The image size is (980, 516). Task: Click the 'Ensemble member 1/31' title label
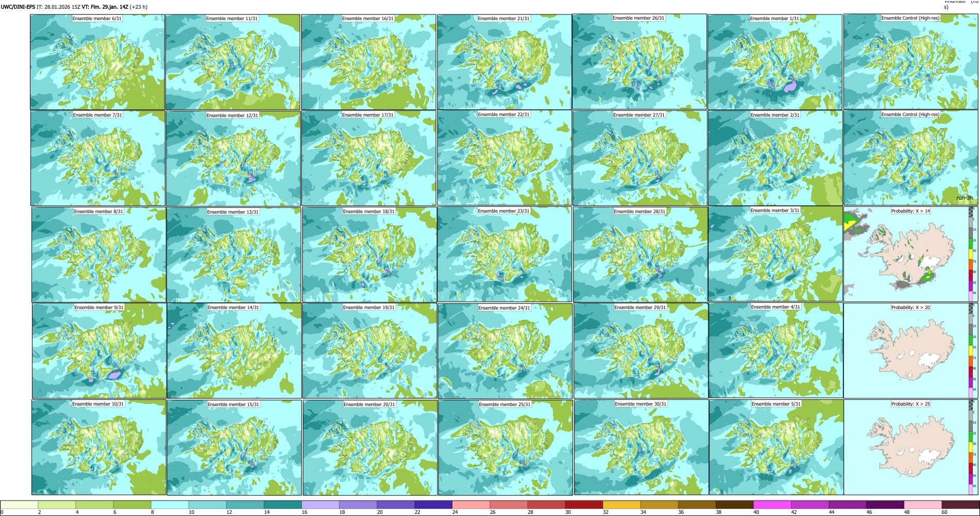774,19
